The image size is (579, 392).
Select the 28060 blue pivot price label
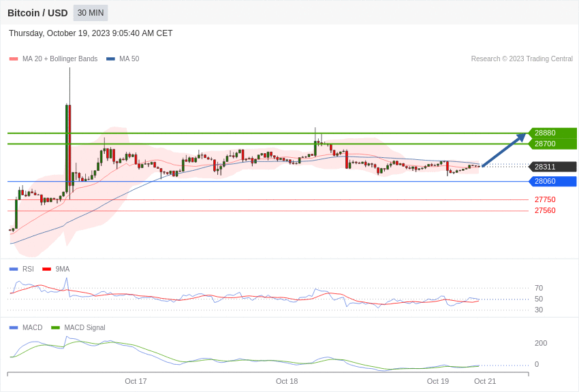pos(552,181)
